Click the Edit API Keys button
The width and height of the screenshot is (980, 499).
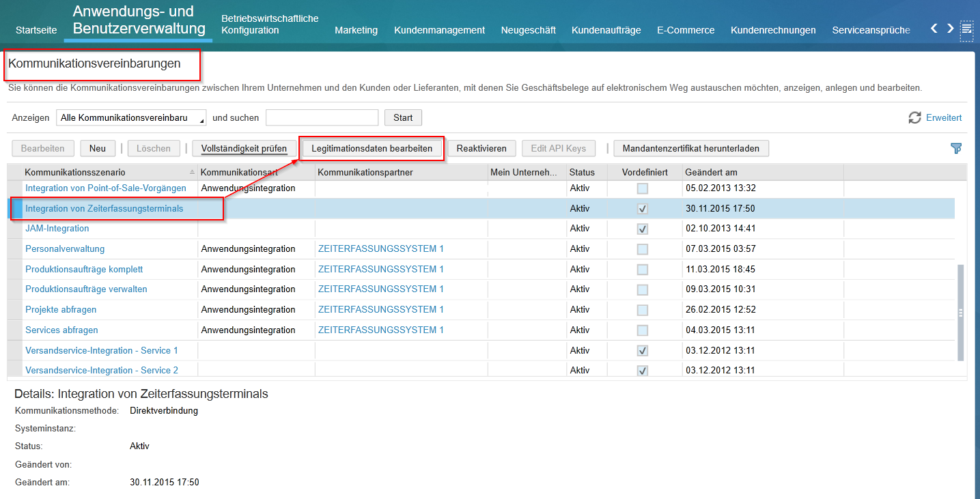coord(558,148)
